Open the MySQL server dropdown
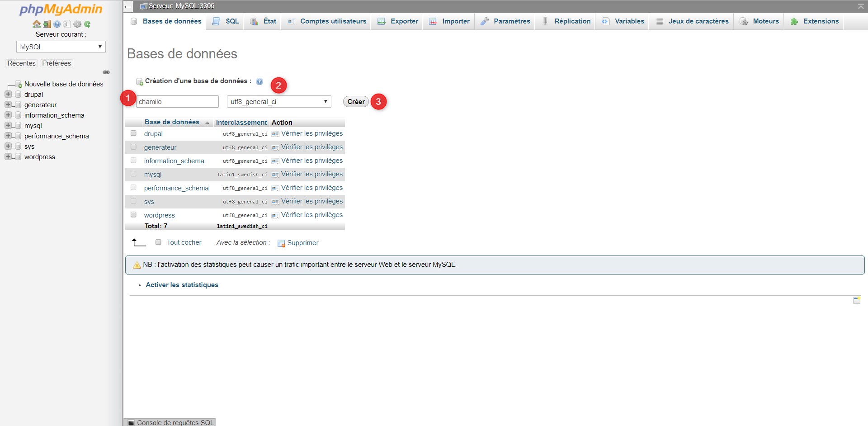The height and width of the screenshot is (426, 868). (61, 47)
